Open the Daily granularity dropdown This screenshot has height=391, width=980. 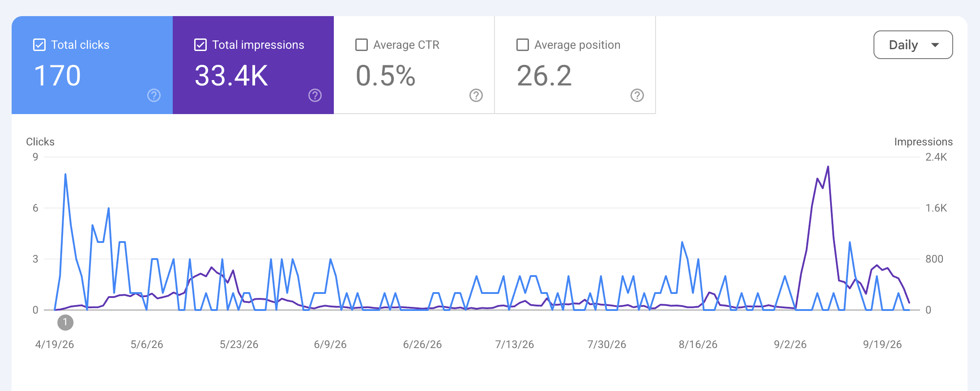click(913, 45)
